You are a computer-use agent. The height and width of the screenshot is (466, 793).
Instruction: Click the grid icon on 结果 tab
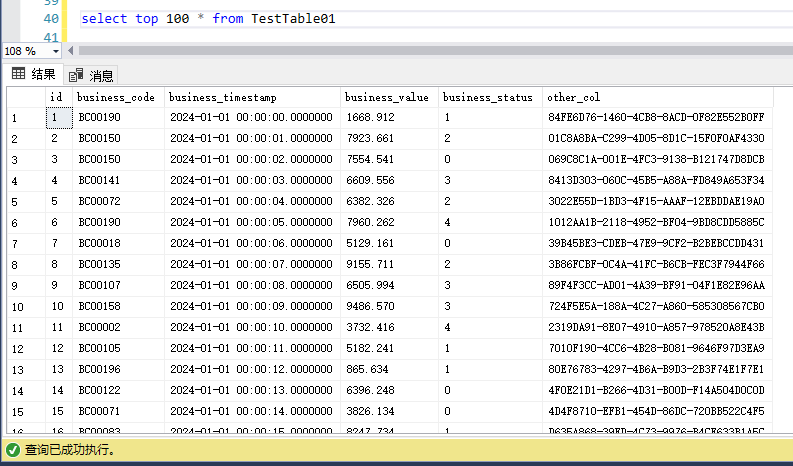click(x=18, y=74)
